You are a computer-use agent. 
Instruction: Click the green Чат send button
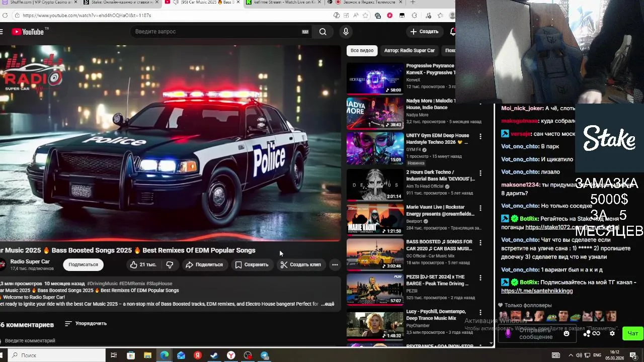(x=633, y=333)
